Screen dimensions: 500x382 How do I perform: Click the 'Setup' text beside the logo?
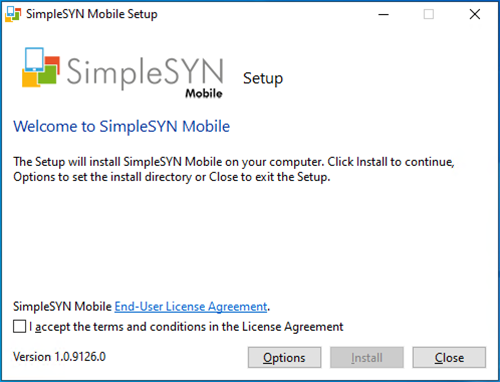pos(263,79)
